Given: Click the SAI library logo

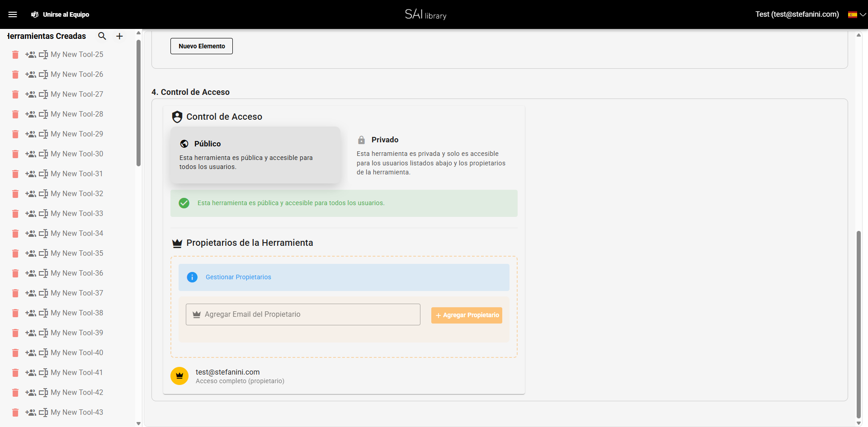Looking at the screenshot, I should [x=425, y=14].
